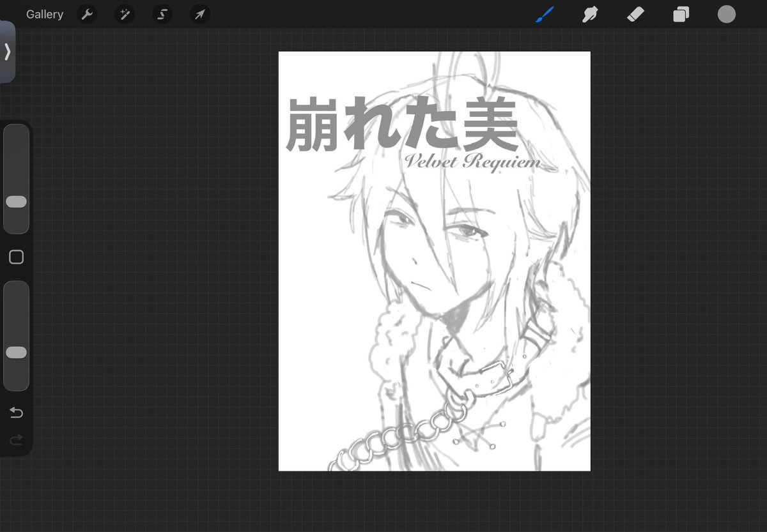767x532 pixels.
Task: Switch to the Smudge tool
Action: tap(589, 14)
